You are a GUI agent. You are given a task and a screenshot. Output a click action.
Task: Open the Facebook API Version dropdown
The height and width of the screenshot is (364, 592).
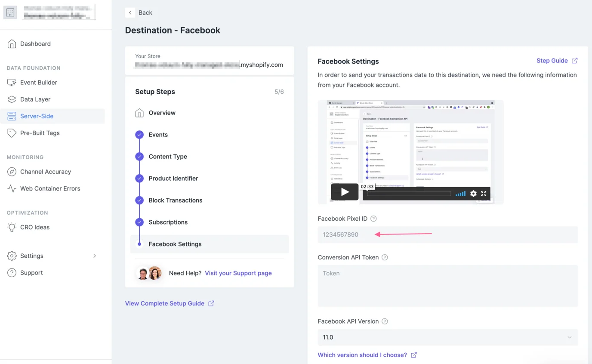point(447,337)
